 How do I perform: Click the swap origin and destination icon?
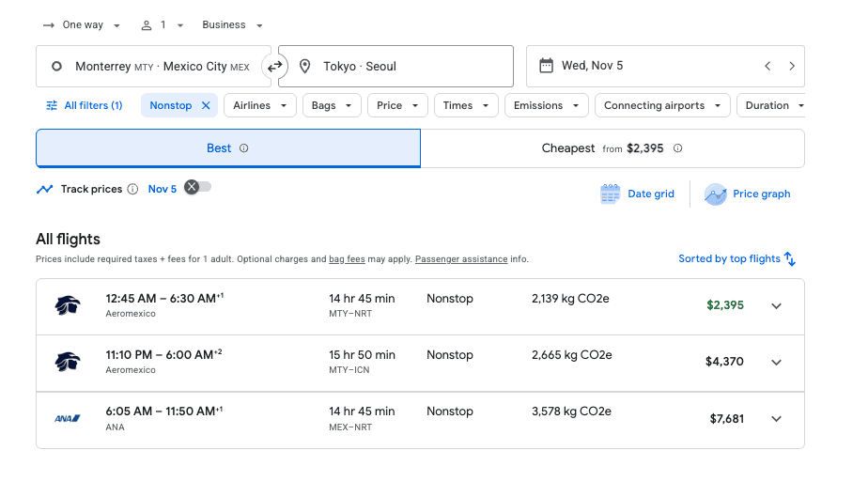[274, 67]
